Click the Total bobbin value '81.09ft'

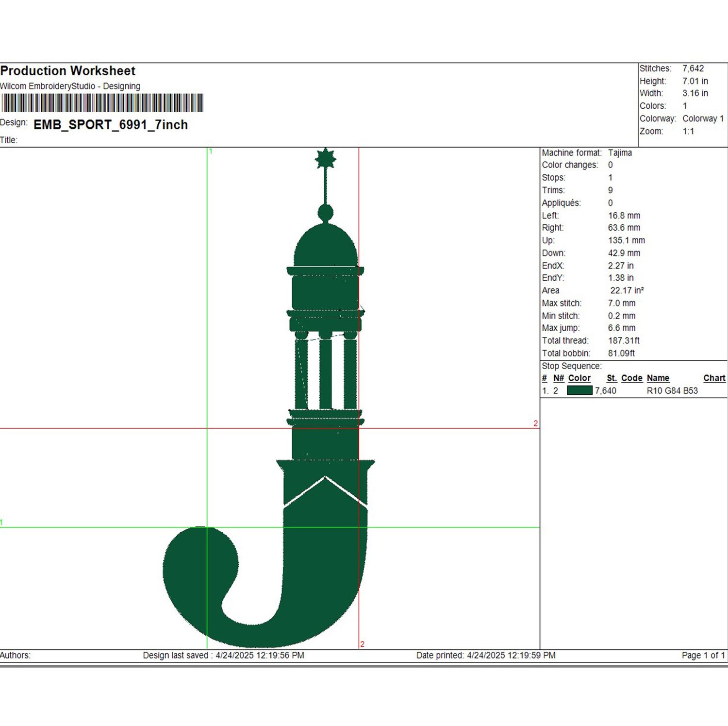(621, 354)
